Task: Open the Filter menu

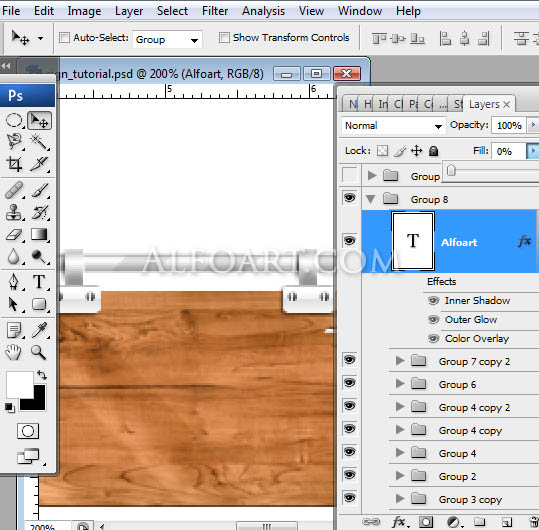Action: (x=215, y=11)
